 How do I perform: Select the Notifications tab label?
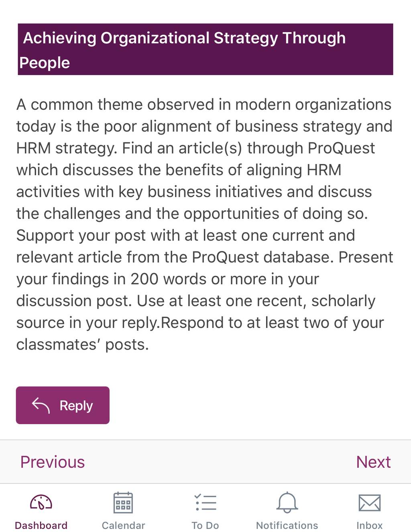(287, 525)
